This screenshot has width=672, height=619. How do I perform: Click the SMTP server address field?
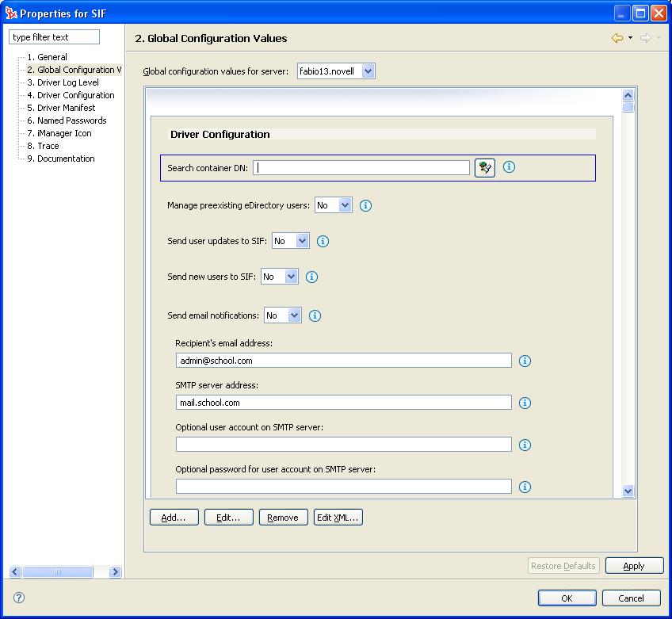tap(343, 403)
